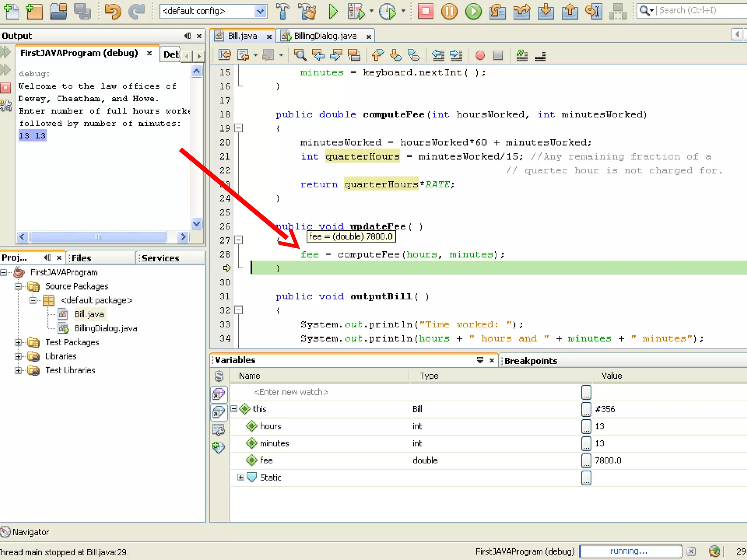Expand the Test Packages tree node
This screenshot has height=560, width=747.
click(18, 342)
